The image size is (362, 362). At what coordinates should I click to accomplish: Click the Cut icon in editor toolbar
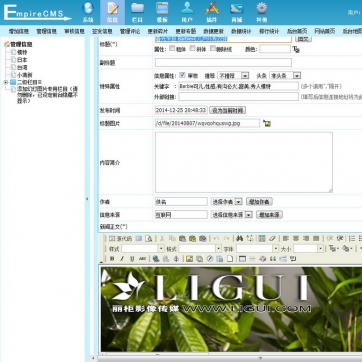[162, 239]
